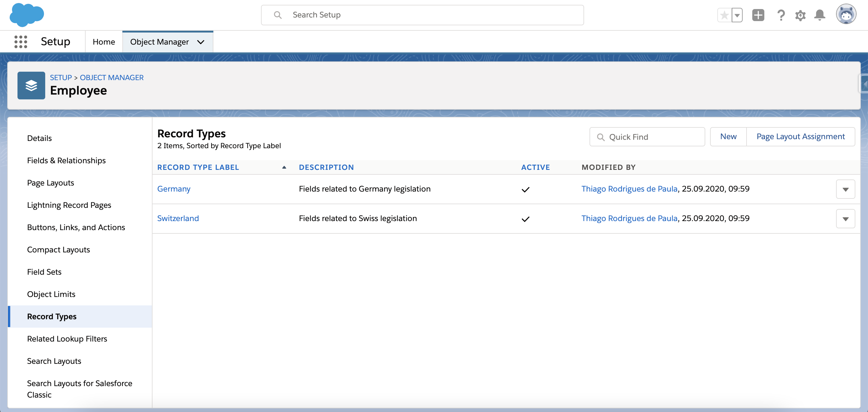Screen dimensions: 868x412
Task: Open the Switzerland row actions dropdown
Action: click(x=845, y=219)
